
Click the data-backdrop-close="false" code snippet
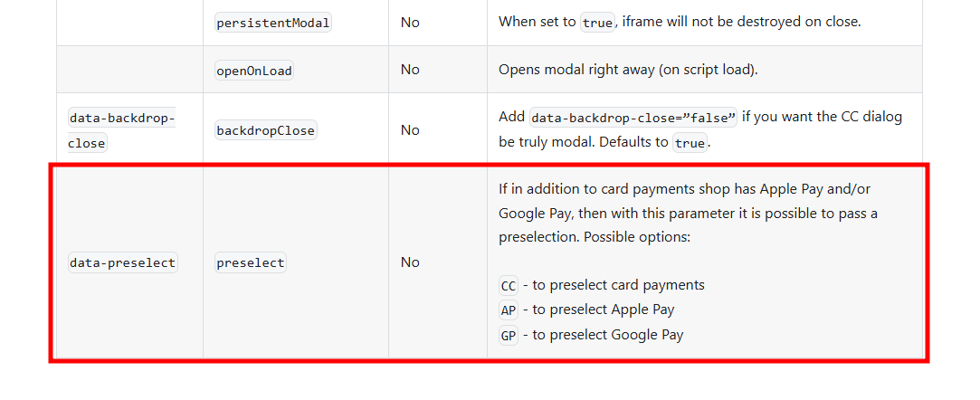coord(633,117)
